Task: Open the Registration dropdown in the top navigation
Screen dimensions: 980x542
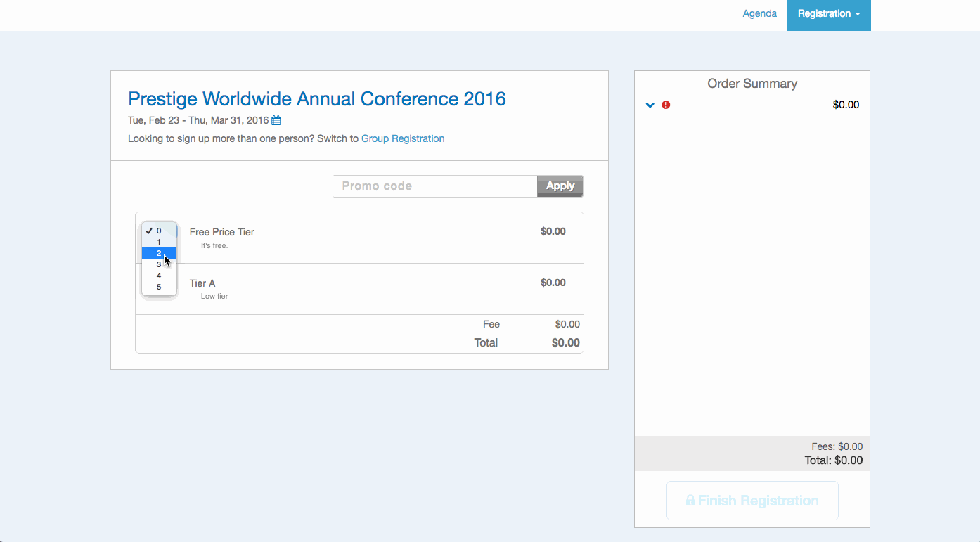Action: coord(829,14)
